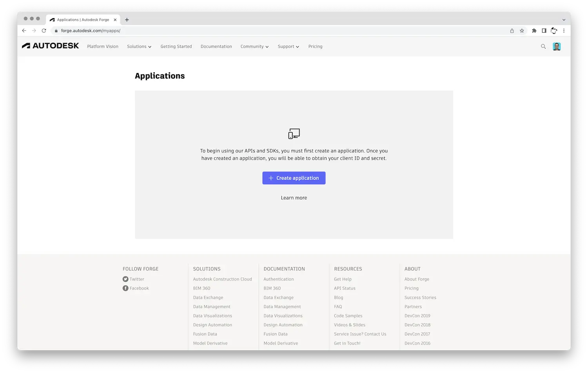Open BIM 360 under Solutions
Viewport: 588px width, 373px height.
pyautogui.click(x=201, y=288)
